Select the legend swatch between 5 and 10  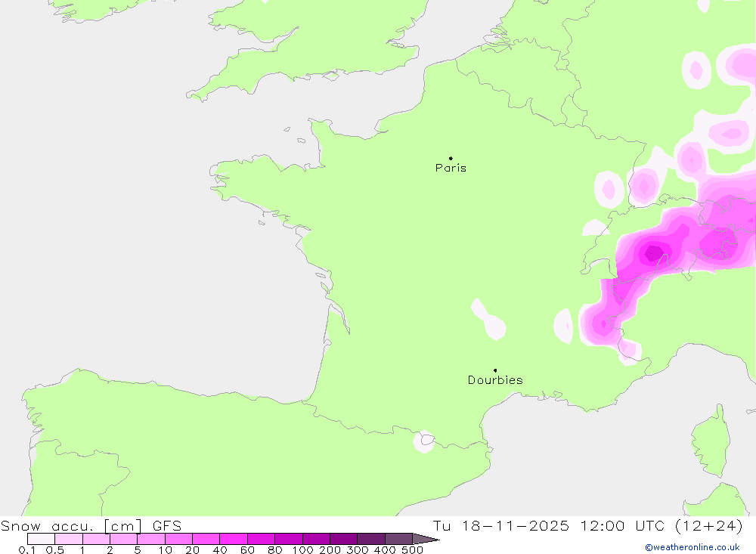151,539
